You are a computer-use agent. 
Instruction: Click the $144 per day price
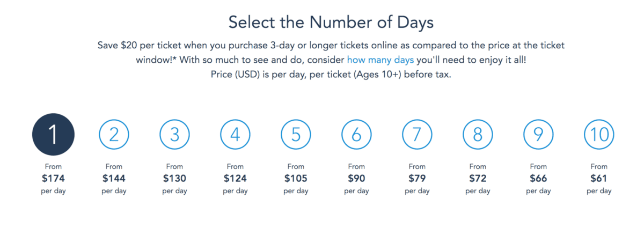114,178
